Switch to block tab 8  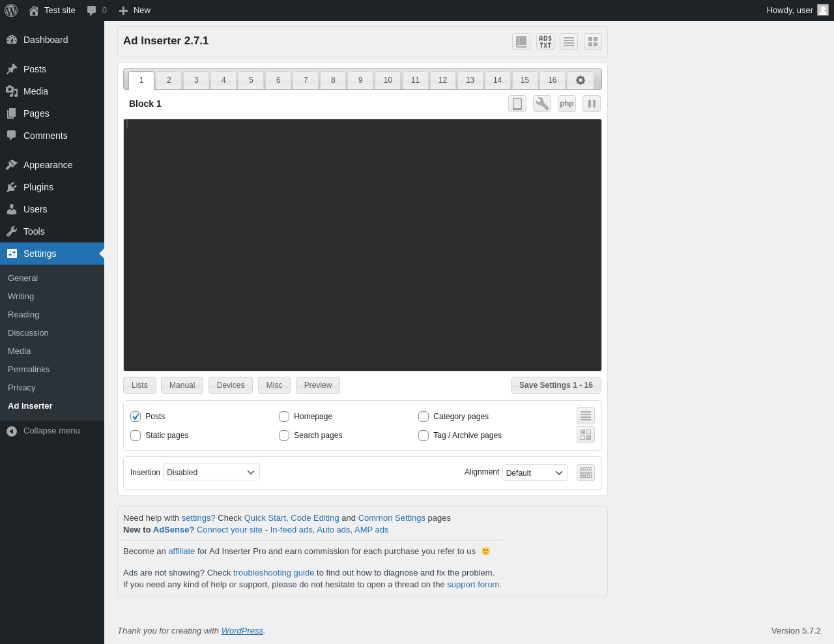click(x=333, y=80)
